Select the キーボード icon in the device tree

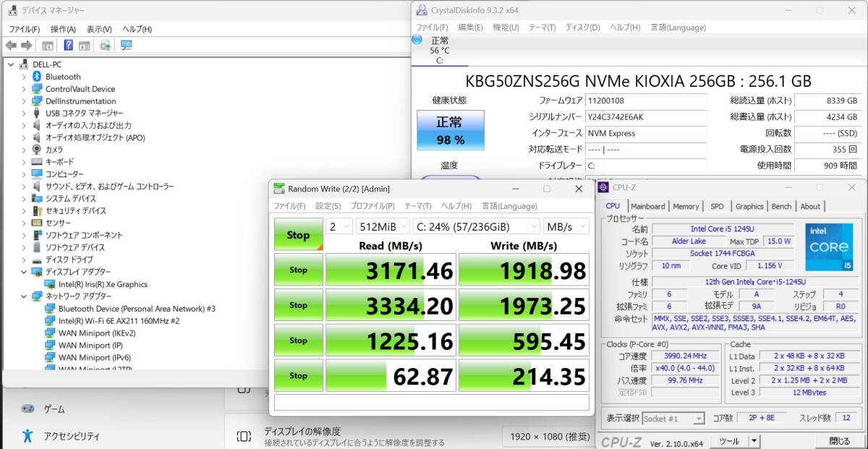[37, 162]
